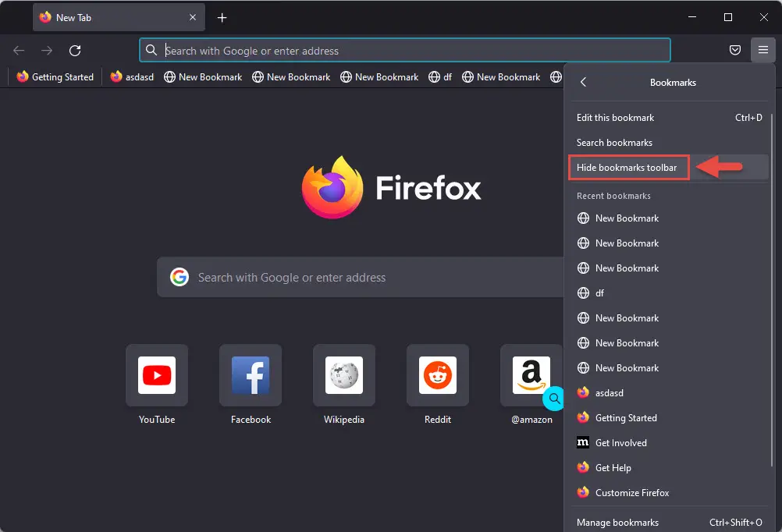Image resolution: width=782 pixels, height=532 pixels.
Task: Select the New Tab tab
Action: 119,17
